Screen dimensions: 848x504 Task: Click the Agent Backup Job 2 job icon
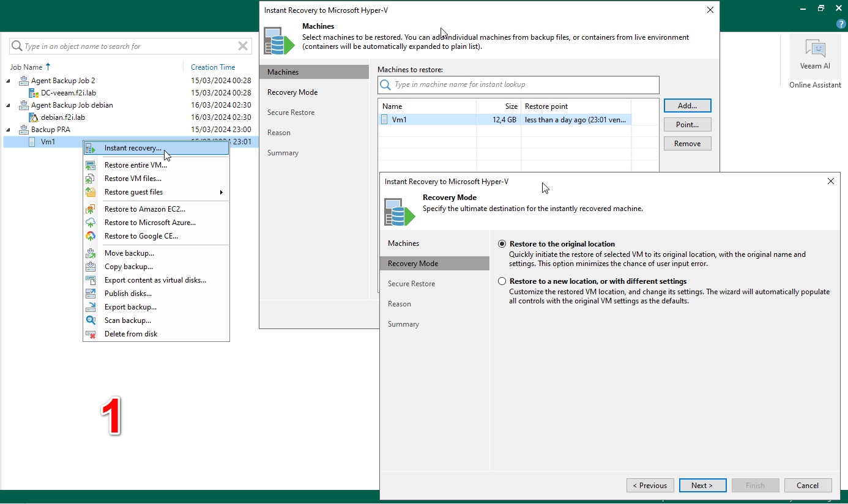click(x=24, y=81)
